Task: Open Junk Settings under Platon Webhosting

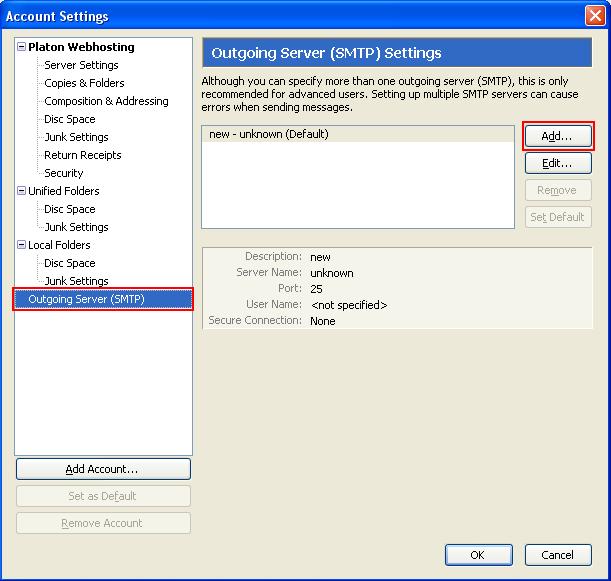Action: (x=76, y=137)
